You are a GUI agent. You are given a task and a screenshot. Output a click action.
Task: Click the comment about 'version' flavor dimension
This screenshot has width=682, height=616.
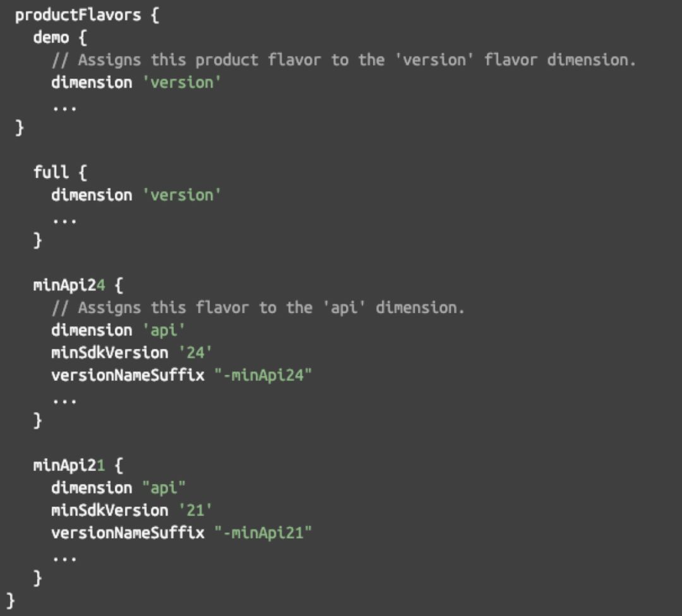click(x=356, y=60)
